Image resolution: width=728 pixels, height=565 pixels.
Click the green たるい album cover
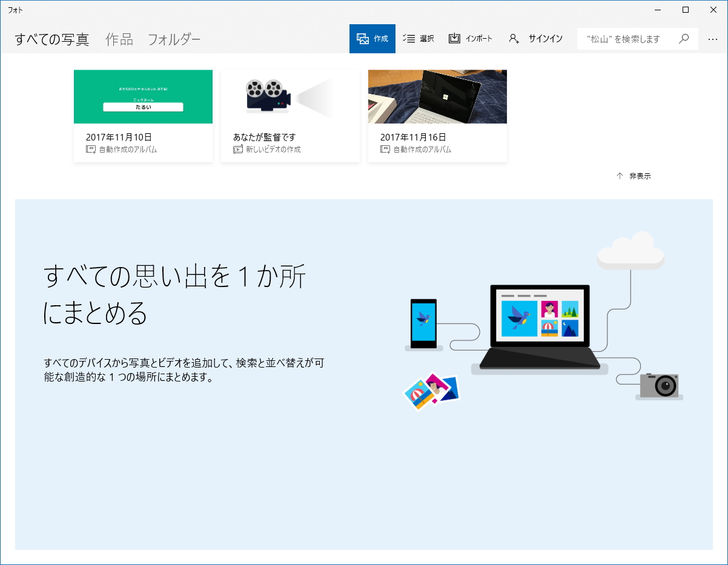143,96
